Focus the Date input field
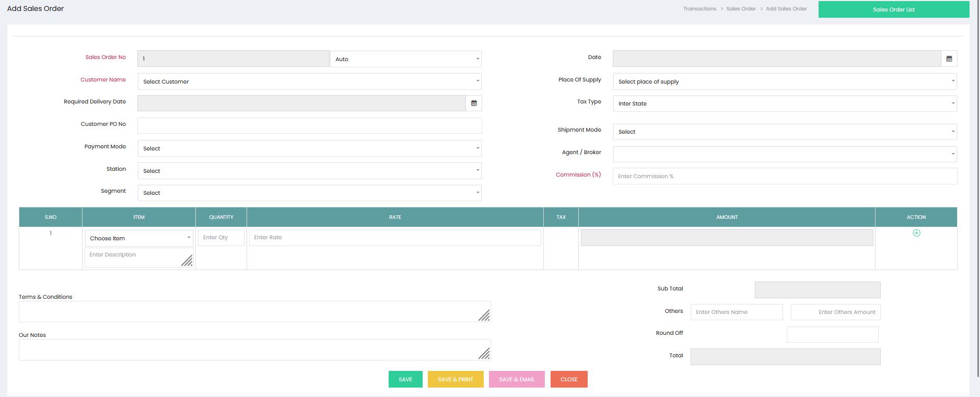This screenshot has height=397, width=980. 777,59
